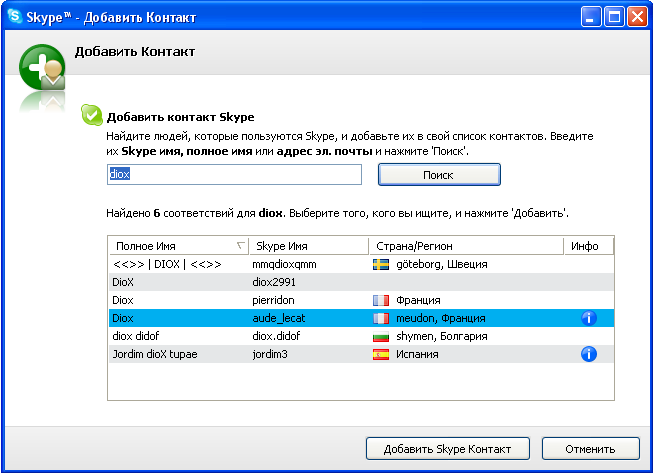The height and width of the screenshot is (473, 653).
Task: Sort by the Страна/Регион column header
Action: (x=466, y=246)
